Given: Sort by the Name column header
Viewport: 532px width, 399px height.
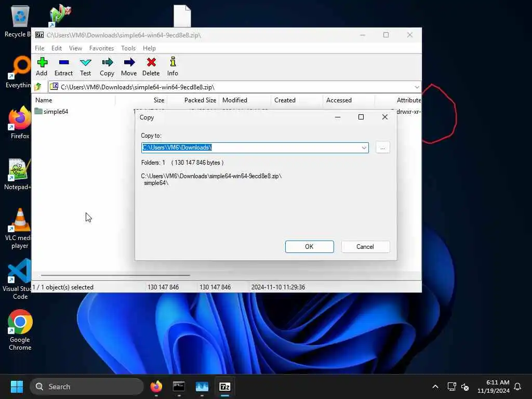Looking at the screenshot, I should point(74,100).
